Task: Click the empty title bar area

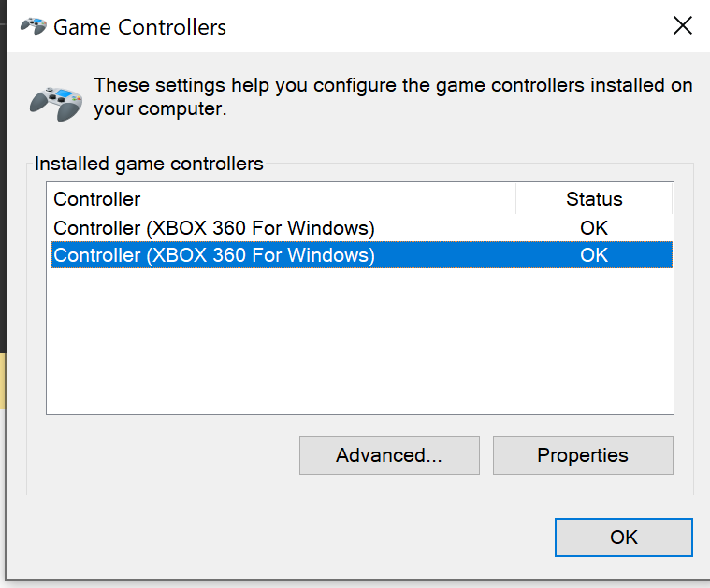Action: 449,27
